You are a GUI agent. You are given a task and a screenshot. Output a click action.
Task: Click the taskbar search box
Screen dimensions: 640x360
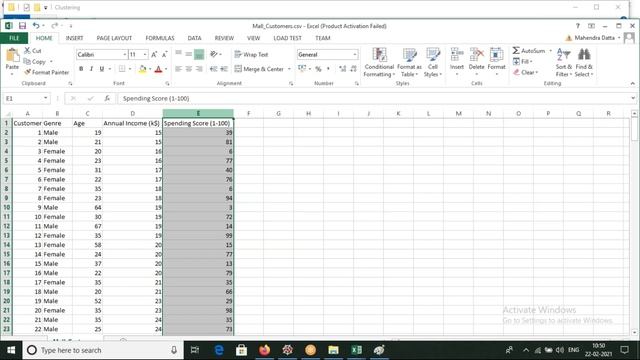click(102, 350)
